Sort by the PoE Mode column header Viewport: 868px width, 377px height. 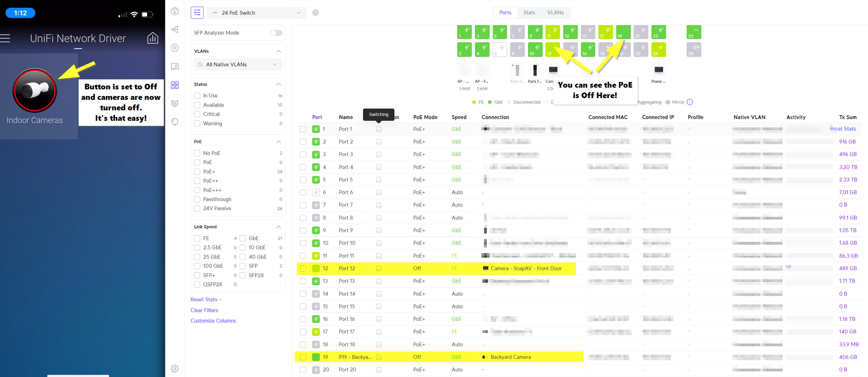pyautogui.click(x=425, y=117)
